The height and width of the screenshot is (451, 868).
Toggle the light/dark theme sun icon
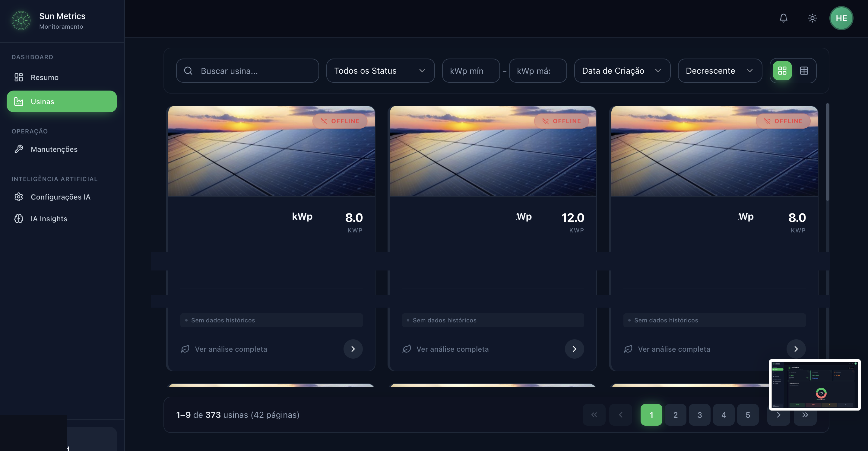click(813, 18)
